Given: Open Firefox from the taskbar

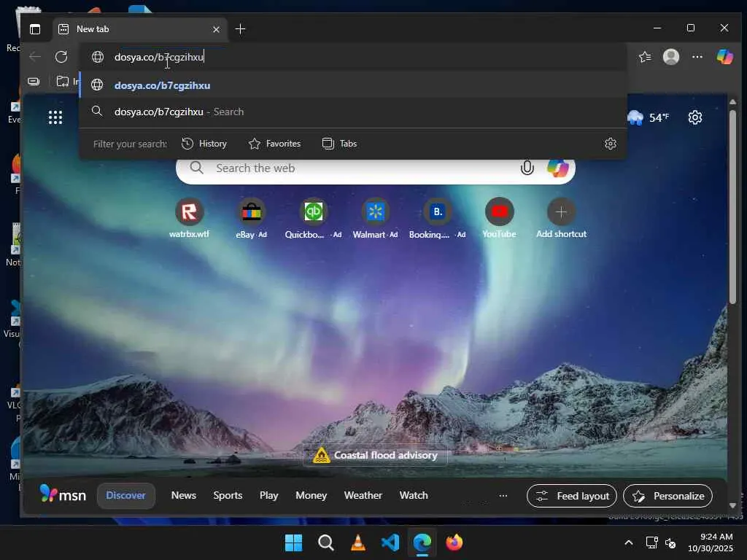Looking at the screenshot, I should [454, 542].
